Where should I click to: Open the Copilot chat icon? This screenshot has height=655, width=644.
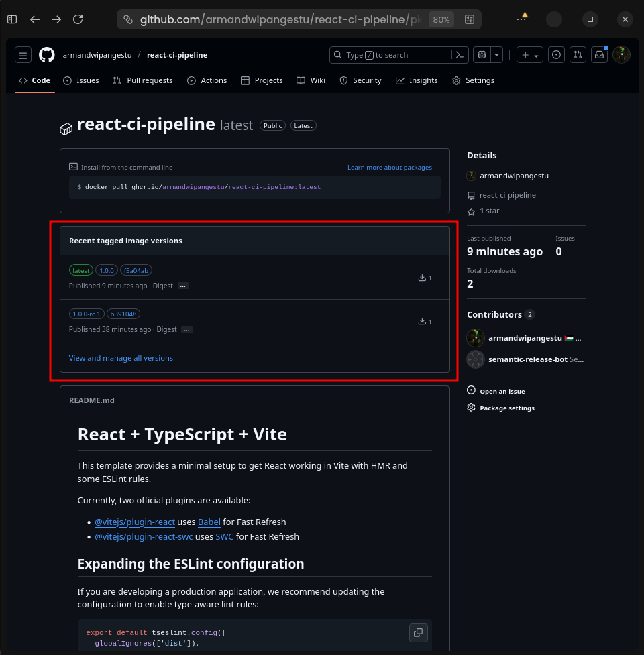[482, 55]
